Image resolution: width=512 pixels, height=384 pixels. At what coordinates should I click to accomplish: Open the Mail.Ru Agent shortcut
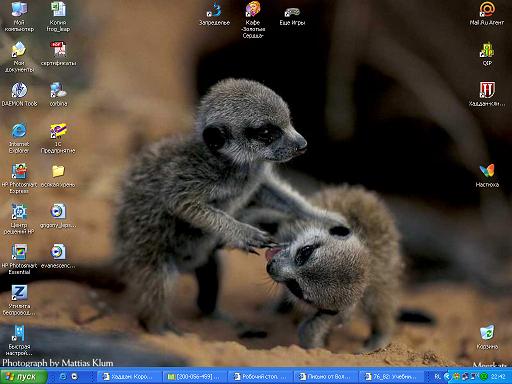point(487,13)
